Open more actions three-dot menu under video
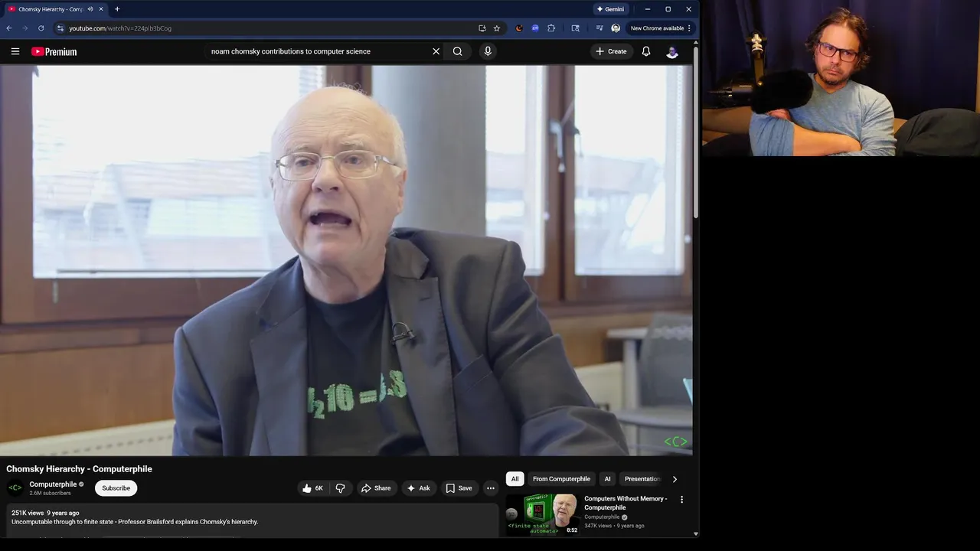This screenshot has height=551, width=980. (491, 488)
